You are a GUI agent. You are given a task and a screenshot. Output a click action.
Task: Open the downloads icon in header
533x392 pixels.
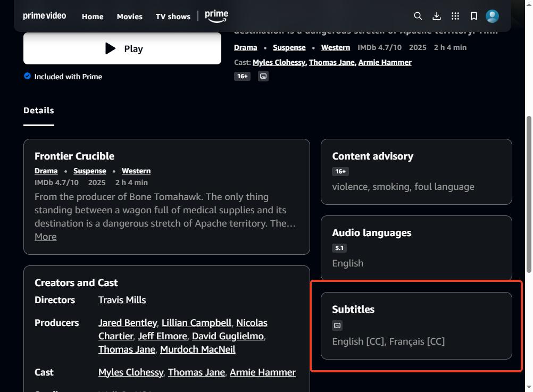point(437,16)
